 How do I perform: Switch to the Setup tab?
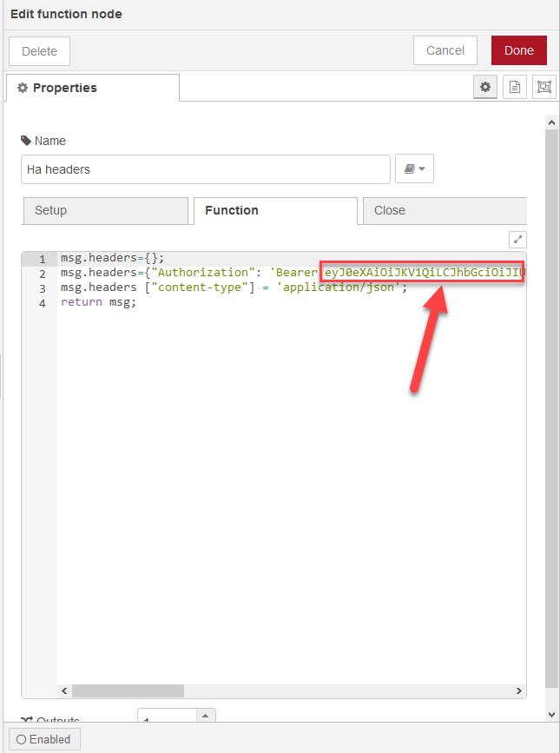tap(104, 211)
